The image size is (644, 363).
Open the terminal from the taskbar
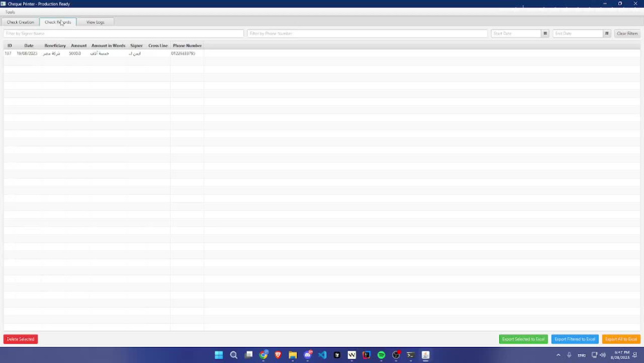coord(411,355)
